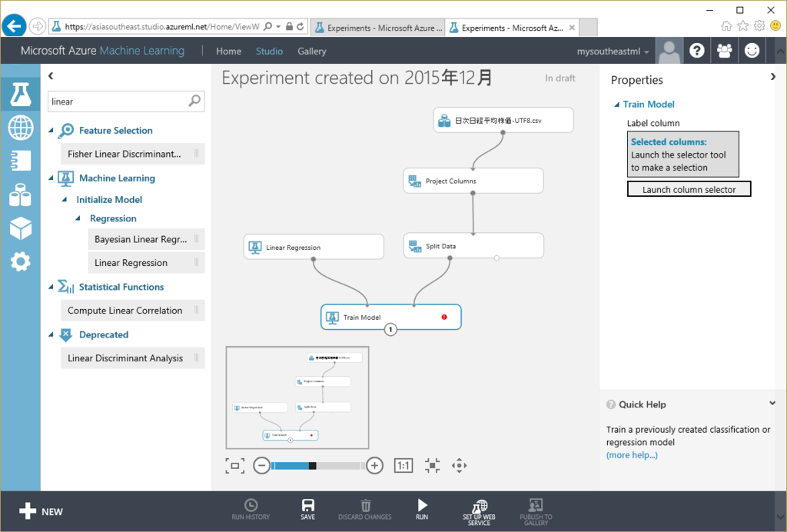Run the experiment
This screenshot has height=532, width=787.
pyautogui.click(x=422, y=510)
